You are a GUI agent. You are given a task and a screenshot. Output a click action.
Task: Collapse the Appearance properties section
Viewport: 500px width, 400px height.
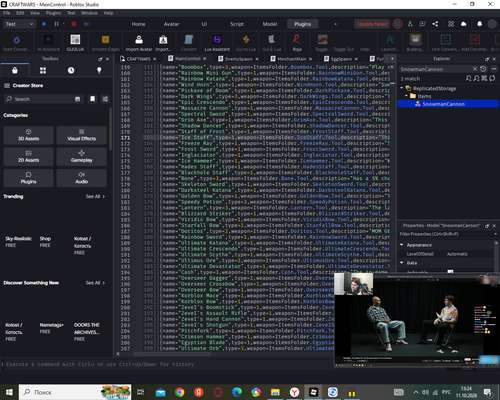402,245
